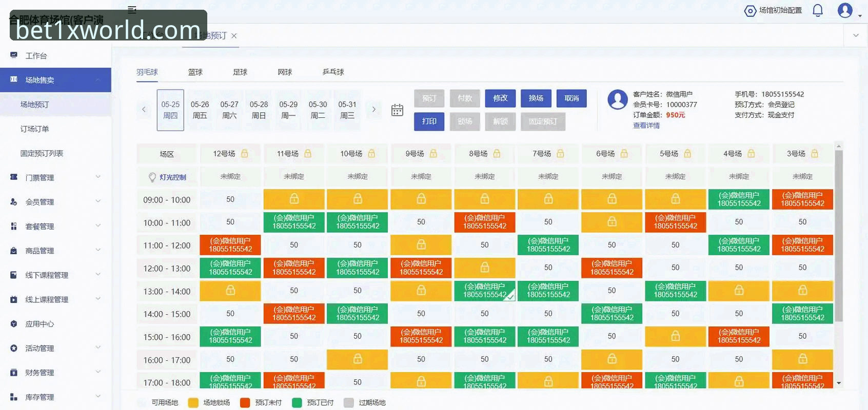Expand the 活动管理 sidebar menu
The width and height of the screenshot is (868, 410).
click(x=97, y=347)
